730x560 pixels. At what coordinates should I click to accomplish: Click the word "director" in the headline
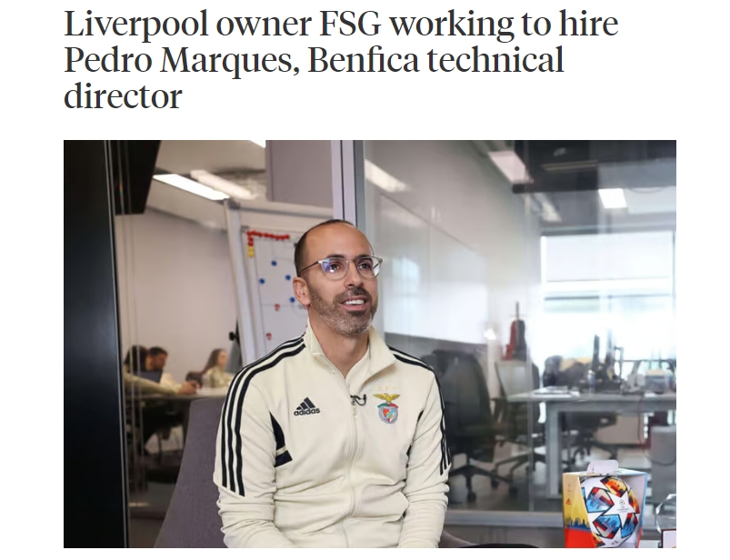(x=123, y=95)
